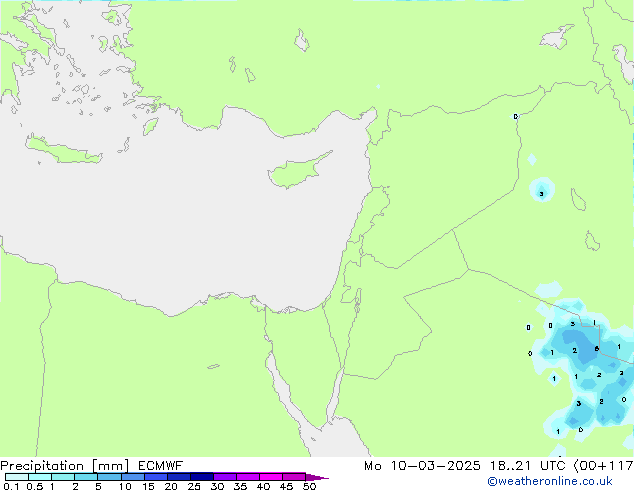Screen dimensions: 634x490
Task: Pick the 1–2 mm legend color
Action: pos(63,477)
